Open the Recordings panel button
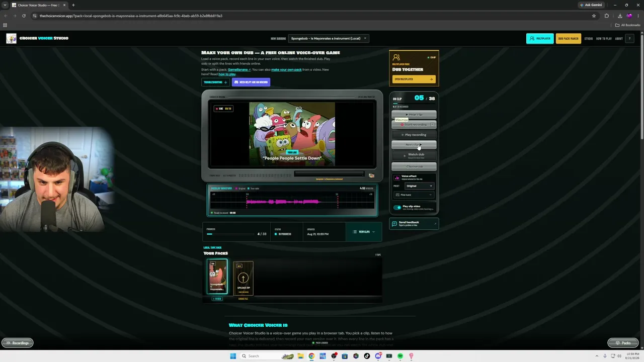 17,343
